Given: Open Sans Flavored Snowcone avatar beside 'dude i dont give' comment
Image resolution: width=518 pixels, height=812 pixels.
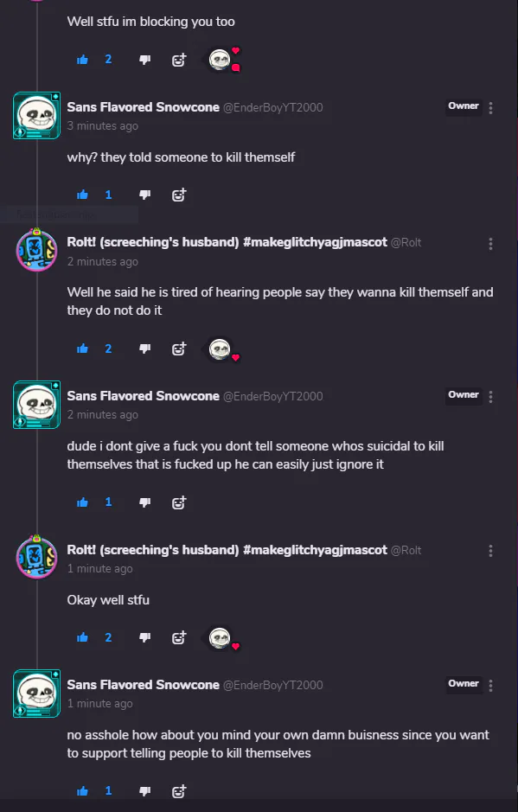Looking at the screenshot, I should coord(37,405).
